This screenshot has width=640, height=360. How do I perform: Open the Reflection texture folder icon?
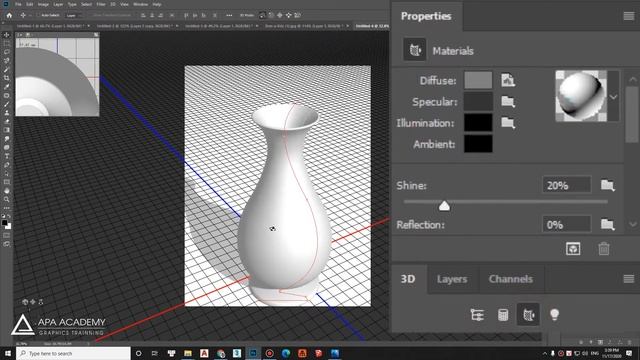tap(607, 224)
